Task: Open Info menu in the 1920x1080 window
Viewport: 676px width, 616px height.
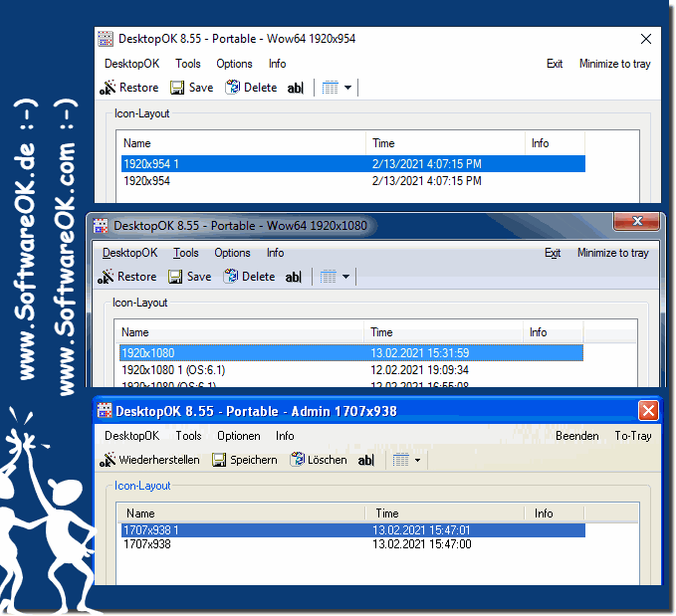Action: 275,253
